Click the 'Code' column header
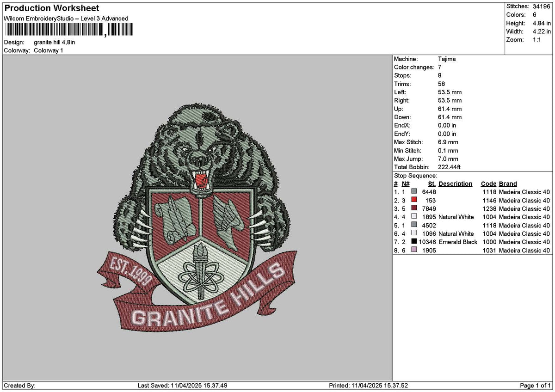The width and height of the screenshot is (555, 392). click(488, 184)
